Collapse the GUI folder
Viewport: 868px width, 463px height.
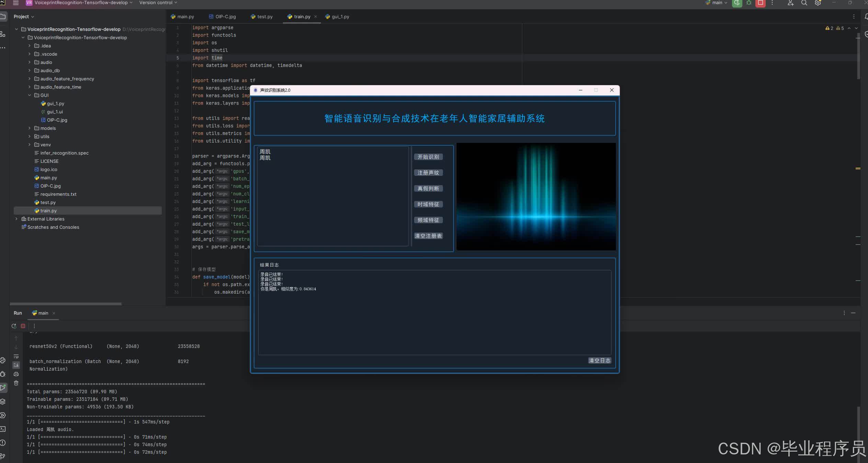(x=29, y=95)
